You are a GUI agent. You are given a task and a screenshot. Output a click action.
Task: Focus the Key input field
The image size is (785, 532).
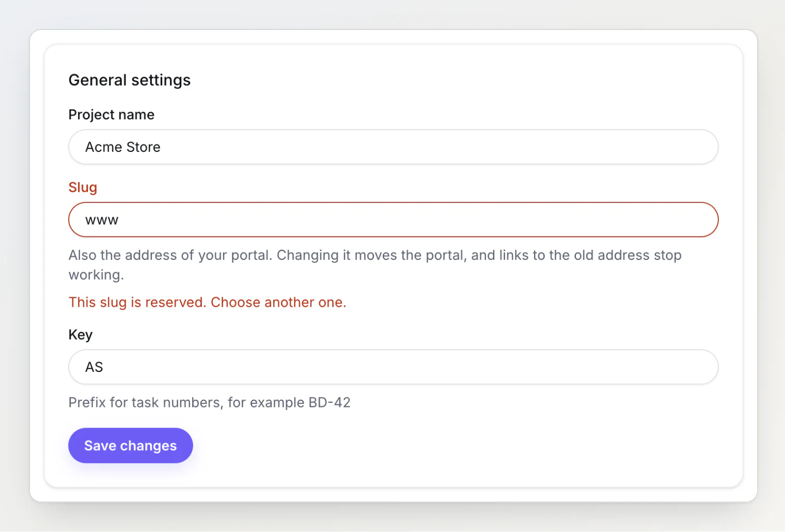394,367
